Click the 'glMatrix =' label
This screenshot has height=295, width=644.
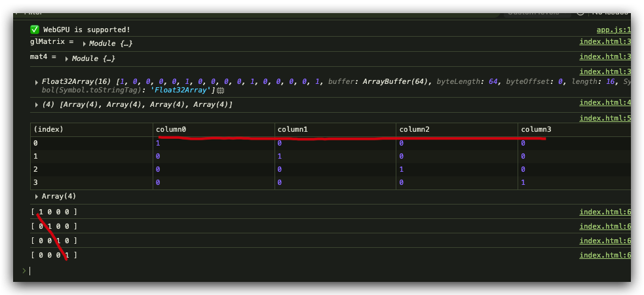tap(52, 42)
